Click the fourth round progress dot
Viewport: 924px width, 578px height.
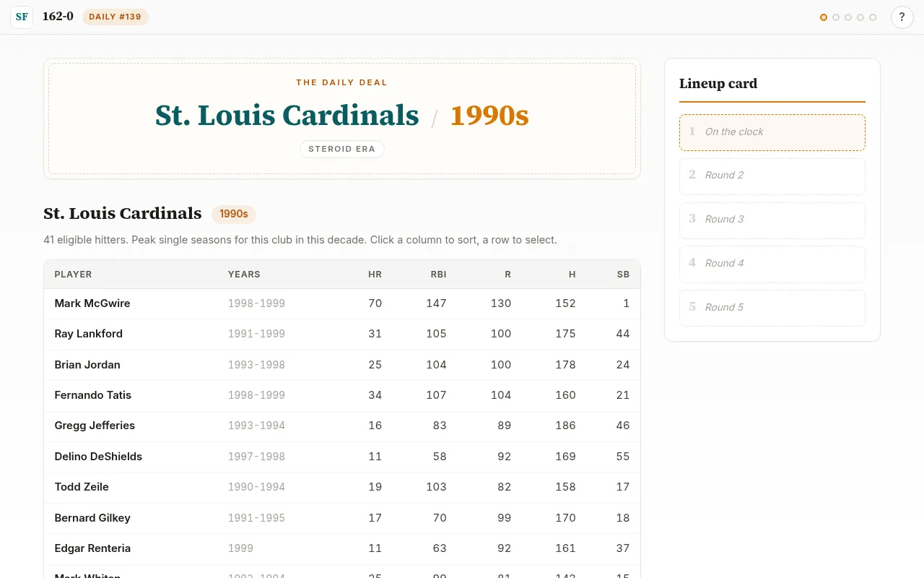pos(860,17)
